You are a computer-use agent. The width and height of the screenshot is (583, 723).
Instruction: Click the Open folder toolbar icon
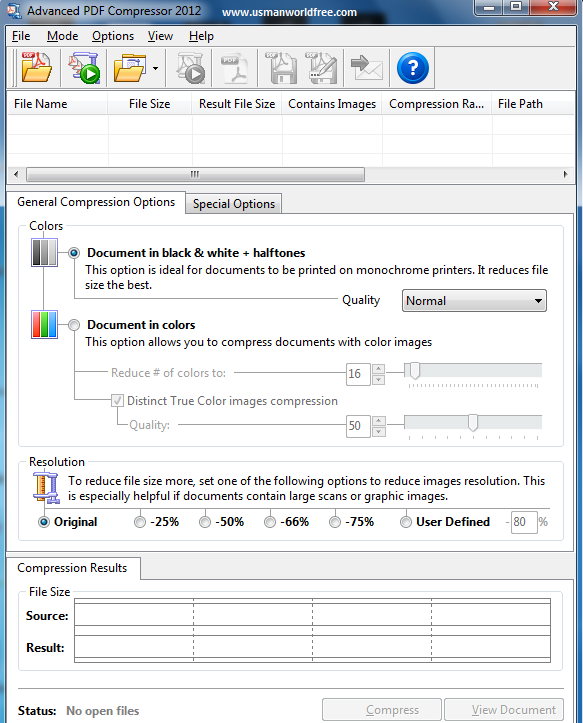click(x=129, y=68)
